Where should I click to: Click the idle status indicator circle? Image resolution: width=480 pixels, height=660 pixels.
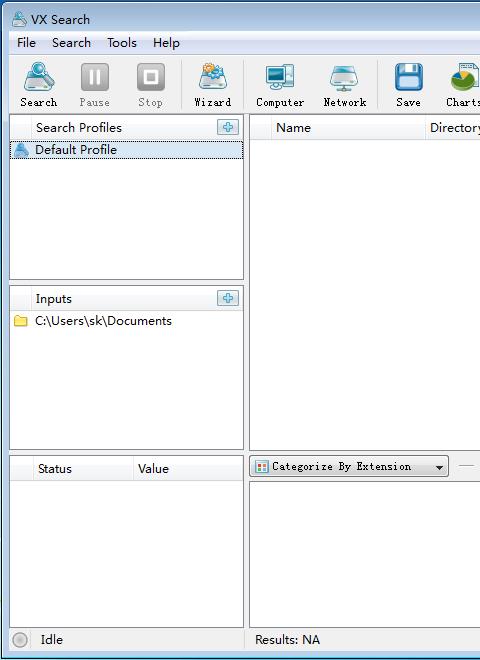click(x=20, y=640)
